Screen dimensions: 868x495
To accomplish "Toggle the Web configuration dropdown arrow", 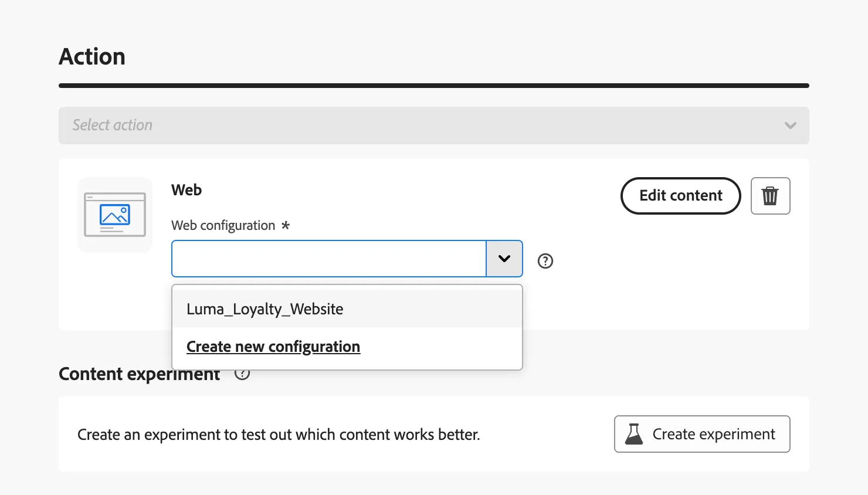I will click(x=504, y=259).
